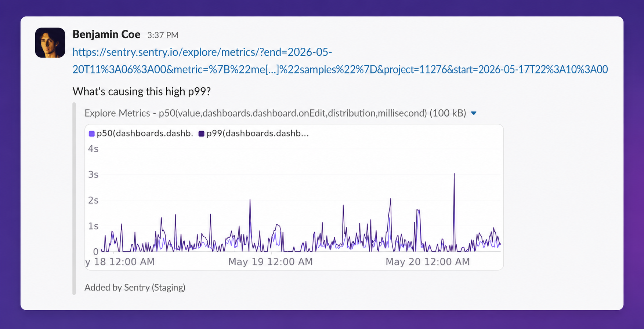Click the gray attachment bar on the left

(x=74, y=199)
